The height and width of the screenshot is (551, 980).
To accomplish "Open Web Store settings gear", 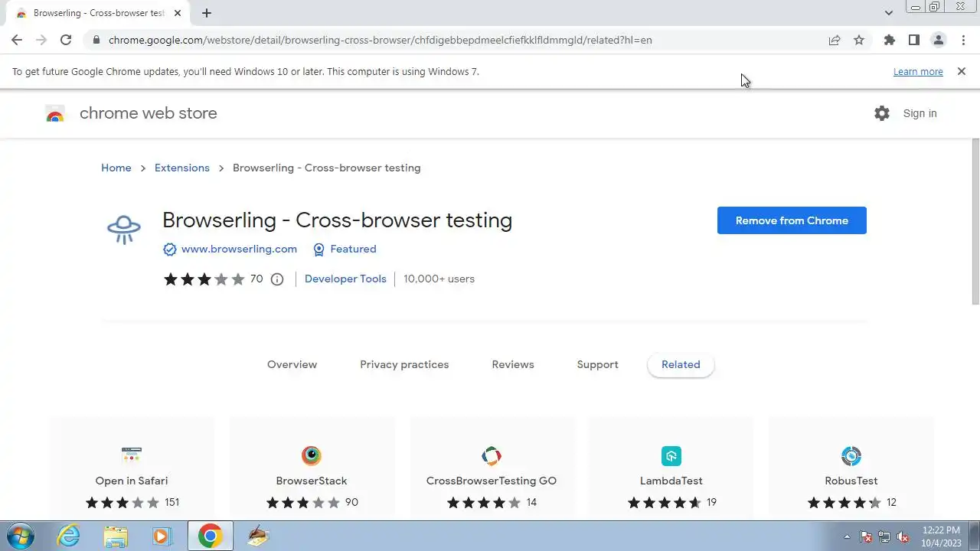I will 882,113.
